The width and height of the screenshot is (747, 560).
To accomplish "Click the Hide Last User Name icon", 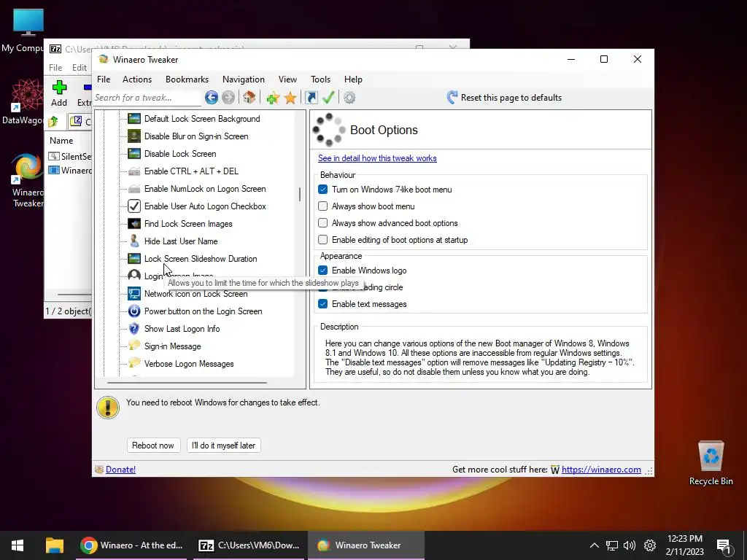I will pos(134,241).
